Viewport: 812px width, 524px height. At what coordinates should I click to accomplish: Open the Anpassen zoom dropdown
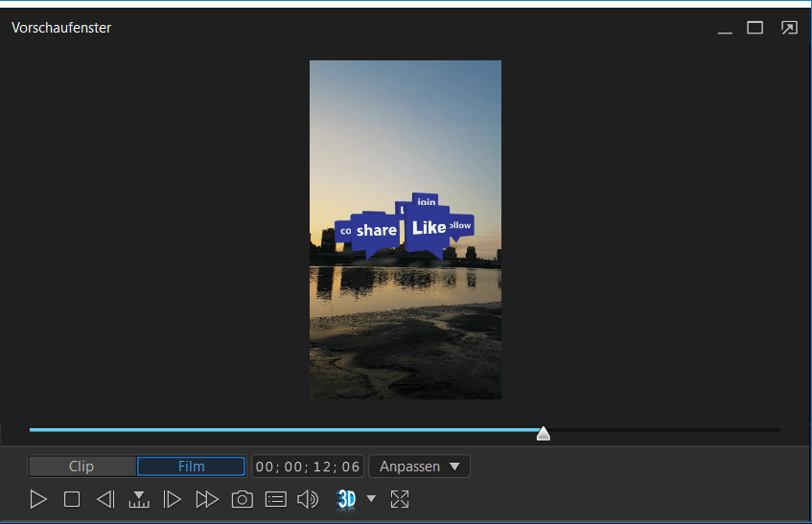click(420, 467)
